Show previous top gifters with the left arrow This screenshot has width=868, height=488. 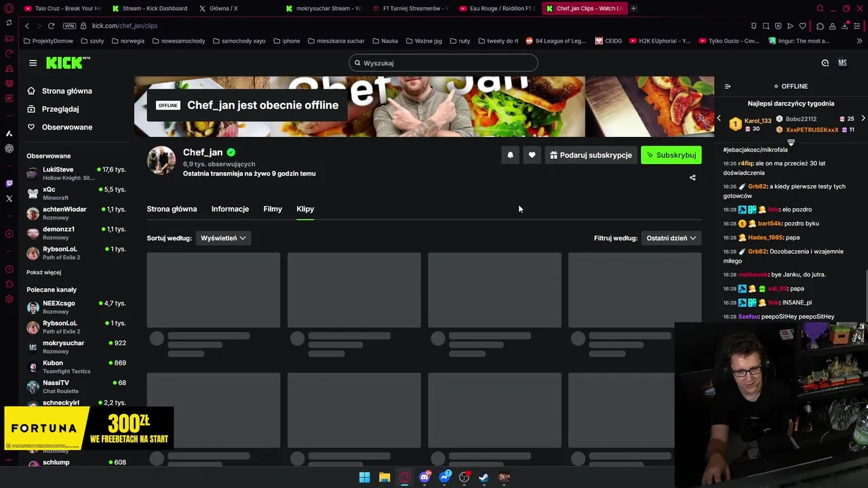[x=719, y=119]
